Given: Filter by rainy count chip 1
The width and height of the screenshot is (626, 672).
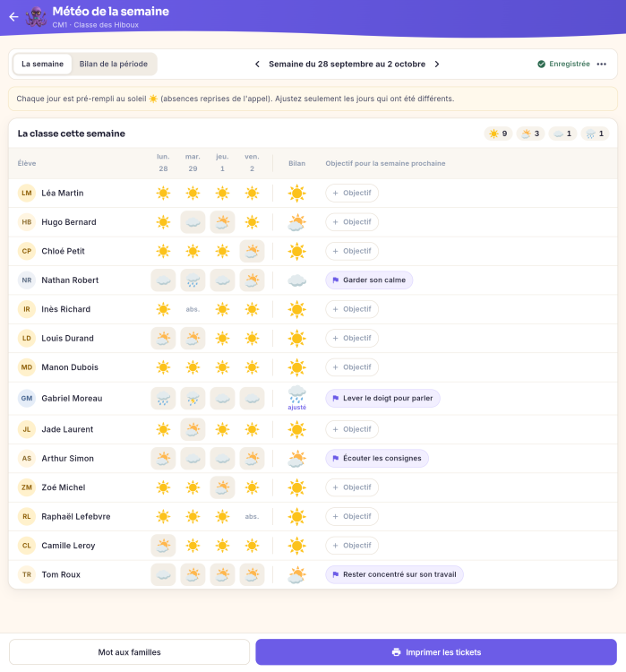Looking at the screenshot, I should click(x=595, y=134).
